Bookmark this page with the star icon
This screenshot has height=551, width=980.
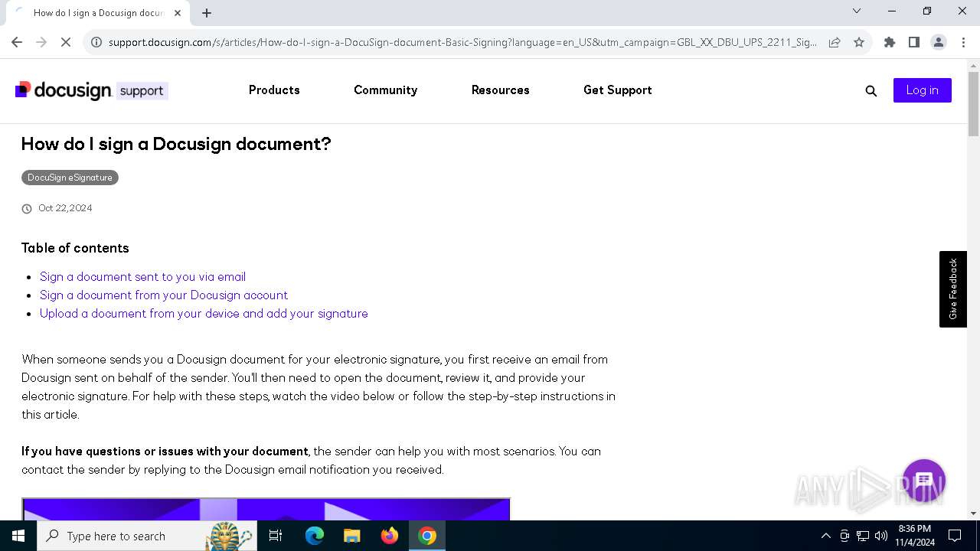pos(859,42)
